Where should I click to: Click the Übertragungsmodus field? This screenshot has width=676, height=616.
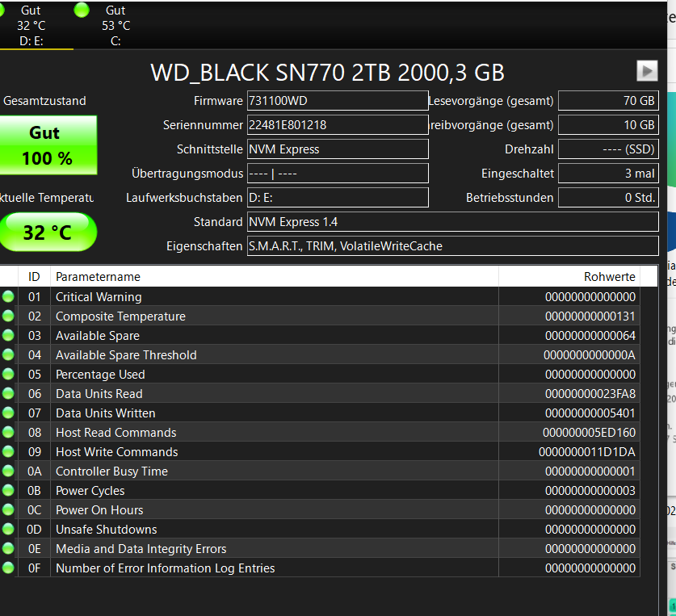tap(338, 174)
